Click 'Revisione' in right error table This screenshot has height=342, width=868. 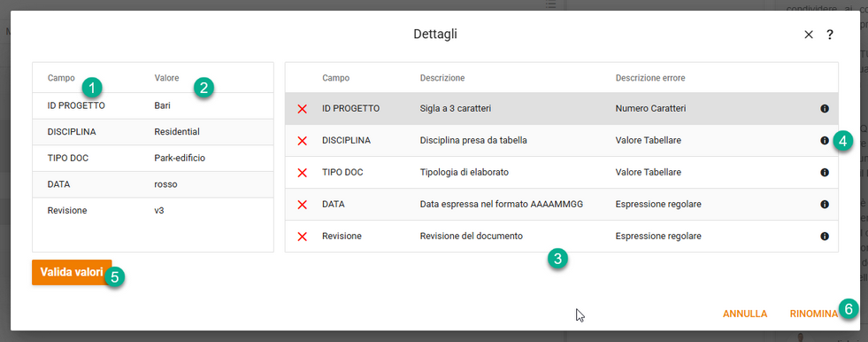tap(342, 237)
